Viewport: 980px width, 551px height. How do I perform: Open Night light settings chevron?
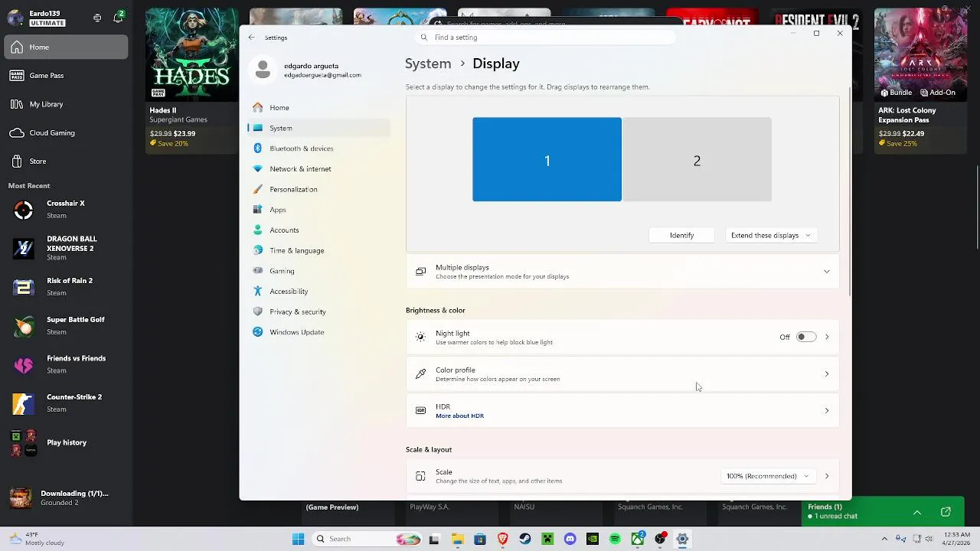827,337
